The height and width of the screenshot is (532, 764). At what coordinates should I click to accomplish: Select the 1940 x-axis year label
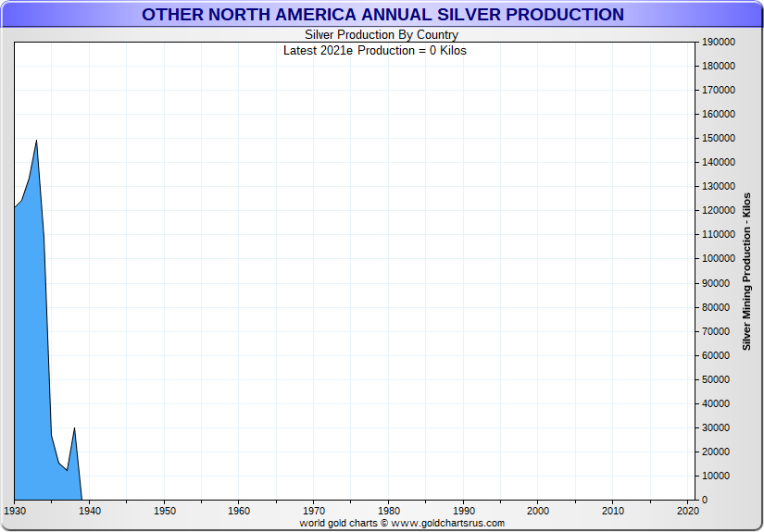tap(89, 510)
